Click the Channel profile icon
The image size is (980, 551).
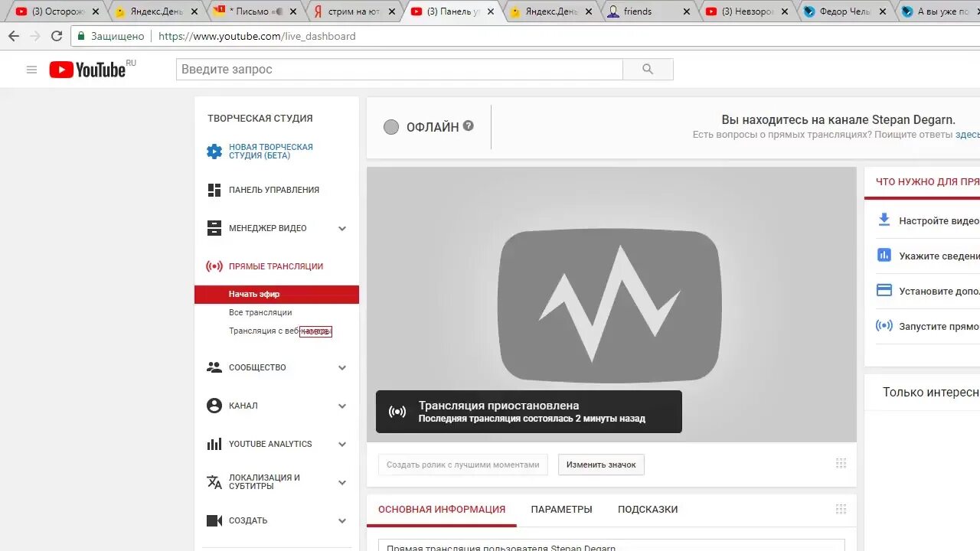[214, 406]
